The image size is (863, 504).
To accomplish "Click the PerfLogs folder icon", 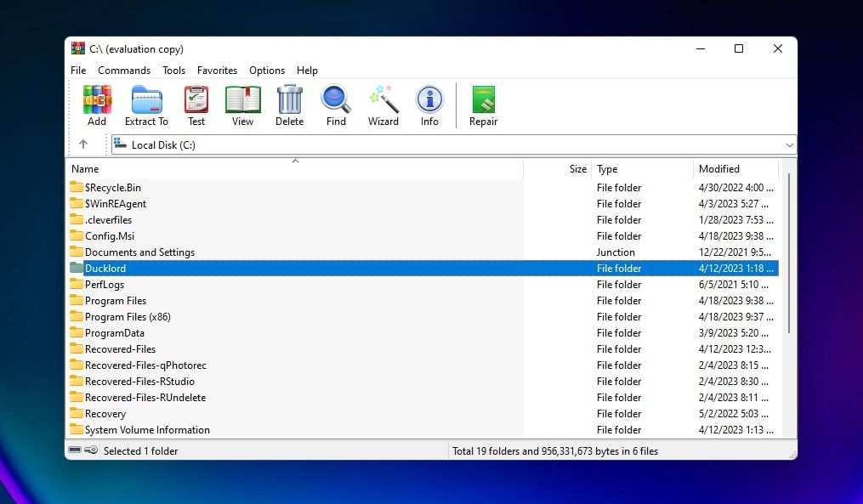I will (77, 284).
